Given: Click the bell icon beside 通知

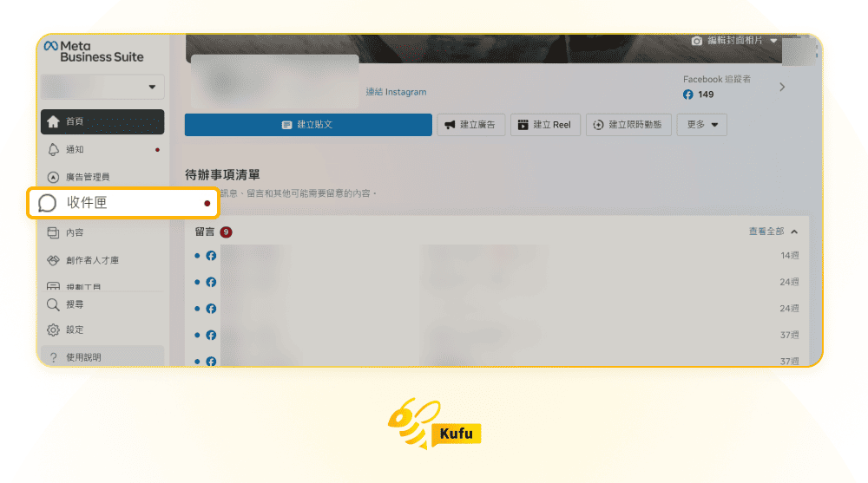Looking at the screenshot, I should (53, 149).
